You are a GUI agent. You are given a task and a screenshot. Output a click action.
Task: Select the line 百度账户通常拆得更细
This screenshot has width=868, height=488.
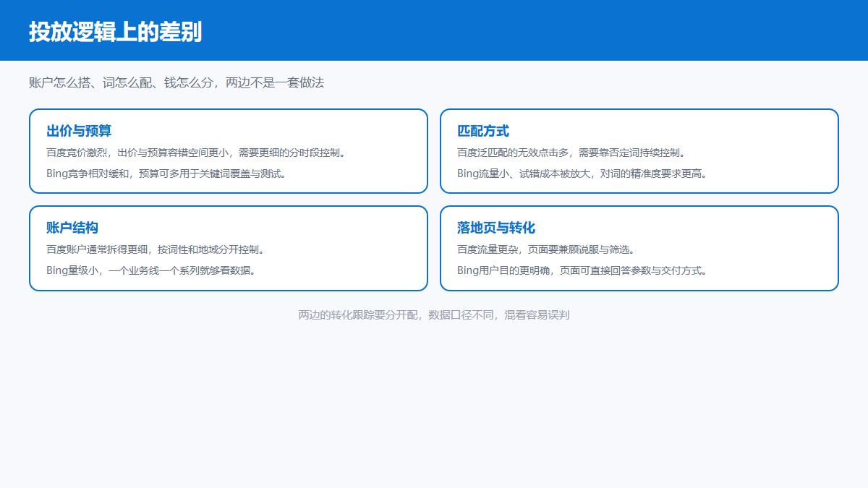click(x=156, y=249)
